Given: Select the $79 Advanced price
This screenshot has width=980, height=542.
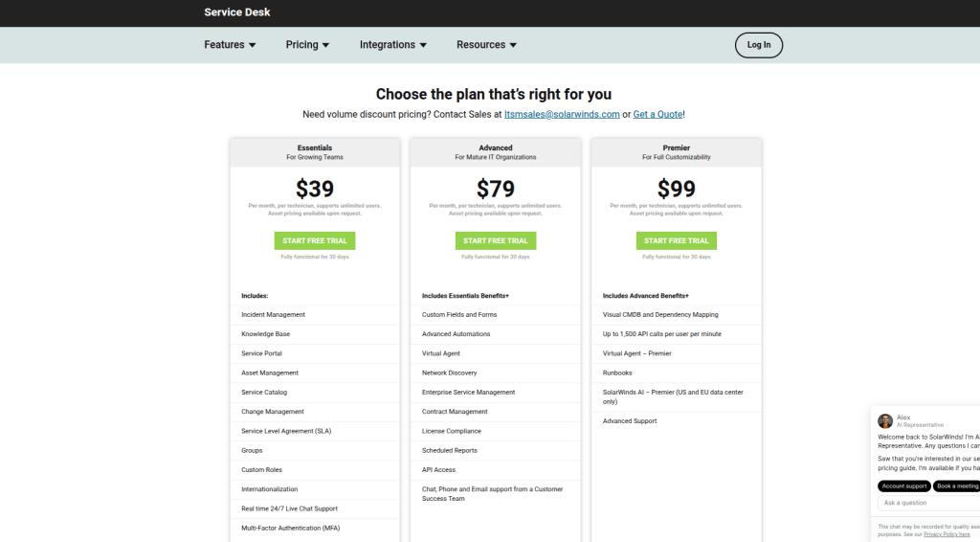Looking at the screenshot, I should [495, 189].
